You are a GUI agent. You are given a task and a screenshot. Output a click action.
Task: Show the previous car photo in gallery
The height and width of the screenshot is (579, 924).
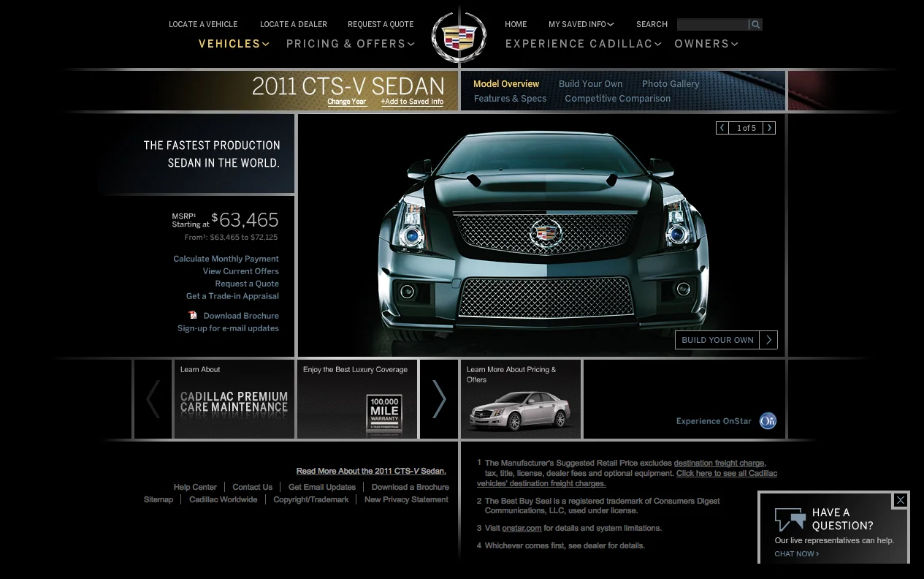722,128
